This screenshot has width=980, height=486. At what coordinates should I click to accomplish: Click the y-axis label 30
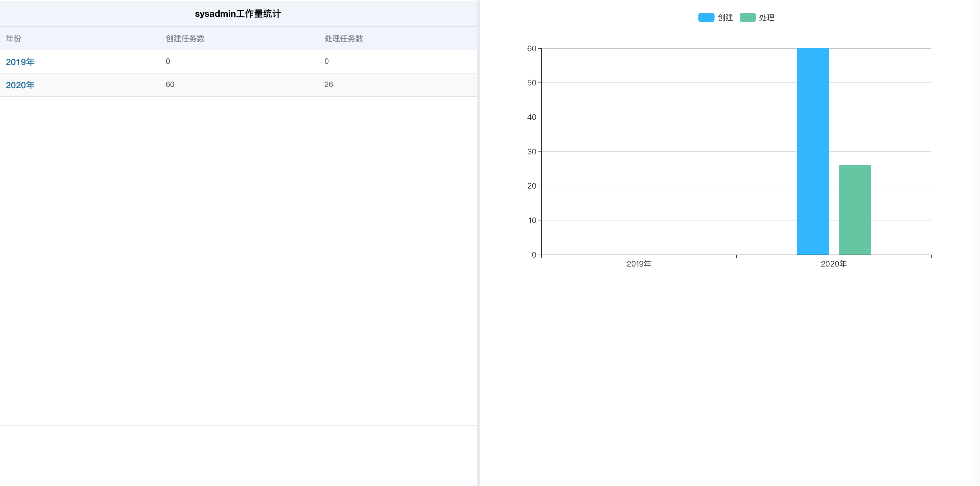(532, 151)
